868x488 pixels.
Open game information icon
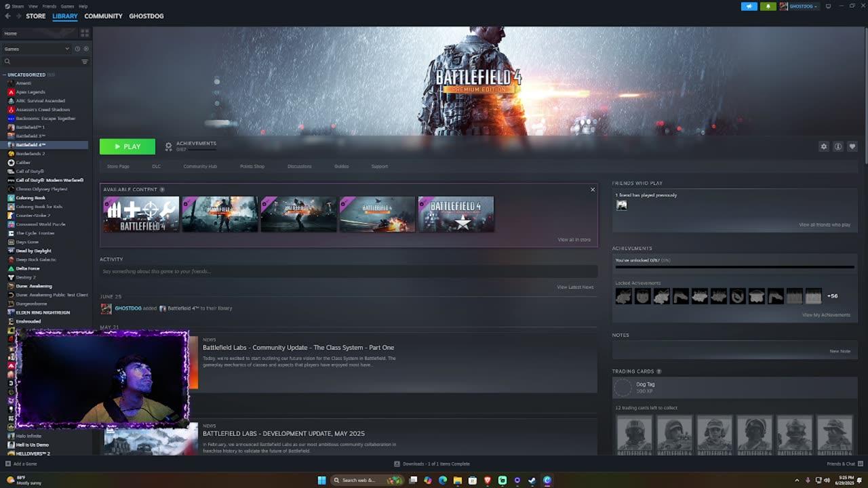click(x=838, y=146)
